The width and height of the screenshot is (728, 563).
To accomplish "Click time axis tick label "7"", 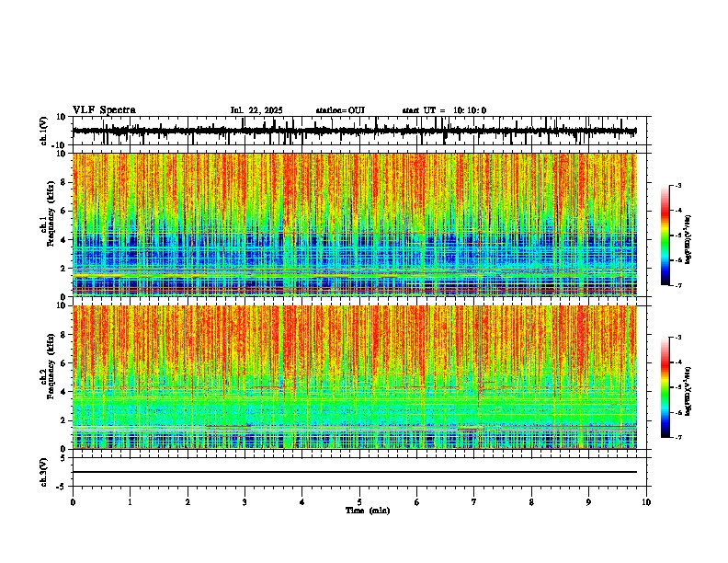I will (x=474, y=502).
